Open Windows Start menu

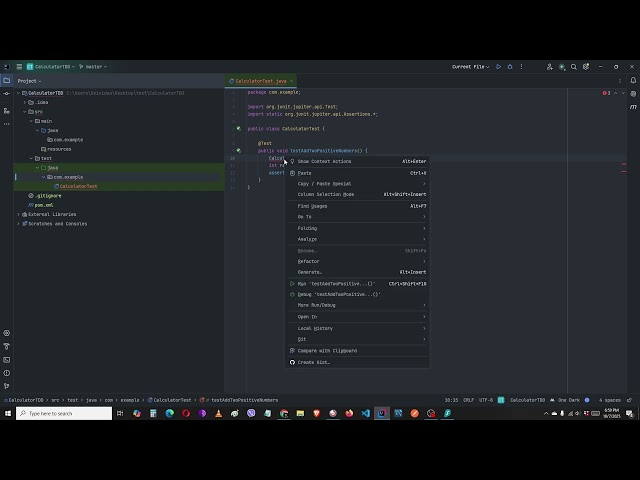(8, 413)
